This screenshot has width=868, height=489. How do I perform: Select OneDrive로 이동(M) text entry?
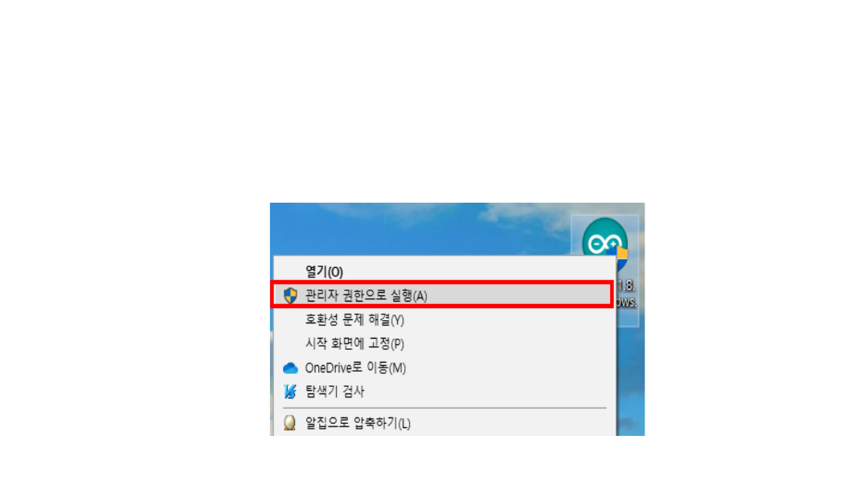[x=355, y=368]
